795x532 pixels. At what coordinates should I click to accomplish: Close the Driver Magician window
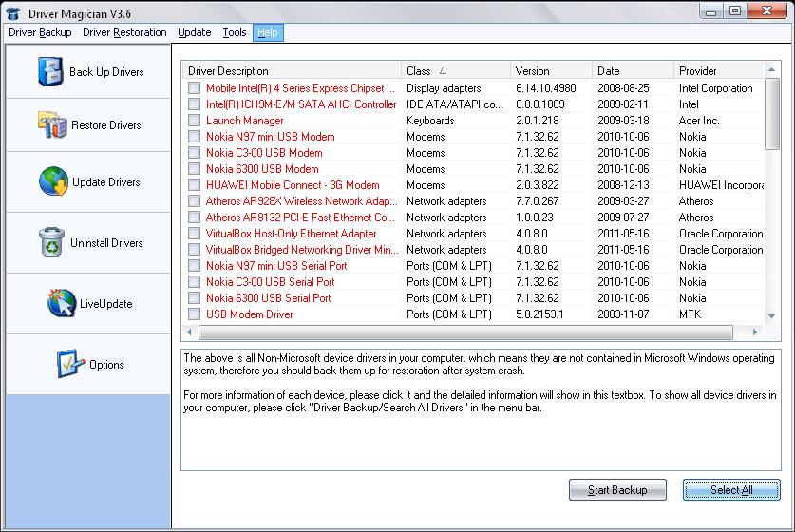(x=767, y=11)
